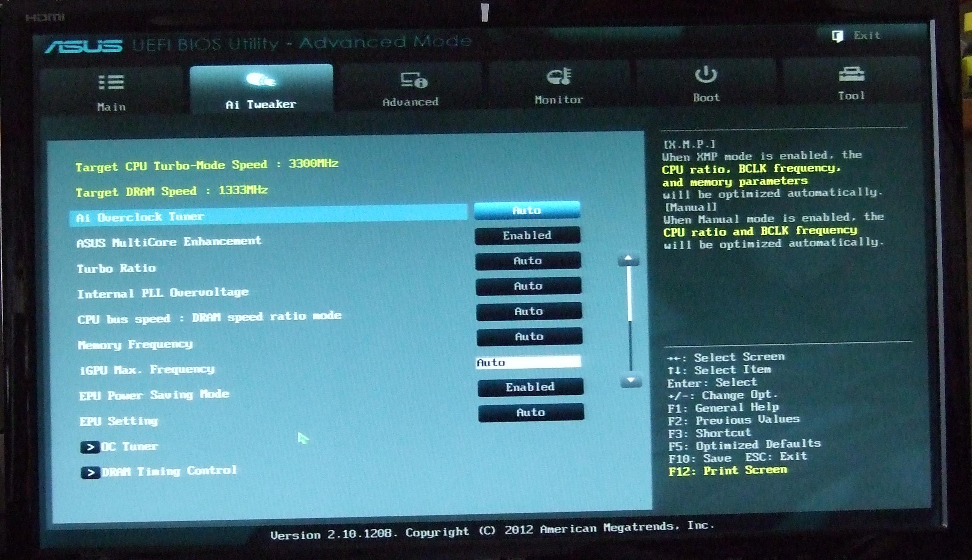Click the Ai Tweaker tab icon
The image size is (972, 560).
tap(260, 80)
